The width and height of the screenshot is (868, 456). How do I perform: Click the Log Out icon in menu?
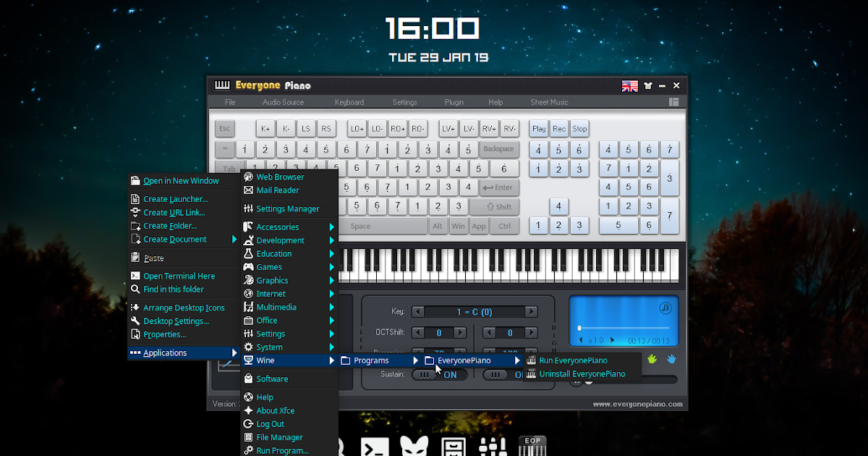point(248,424)
